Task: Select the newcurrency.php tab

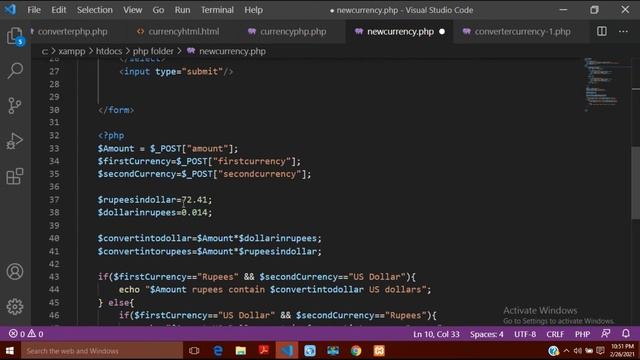Action: [x=399, y=31]
